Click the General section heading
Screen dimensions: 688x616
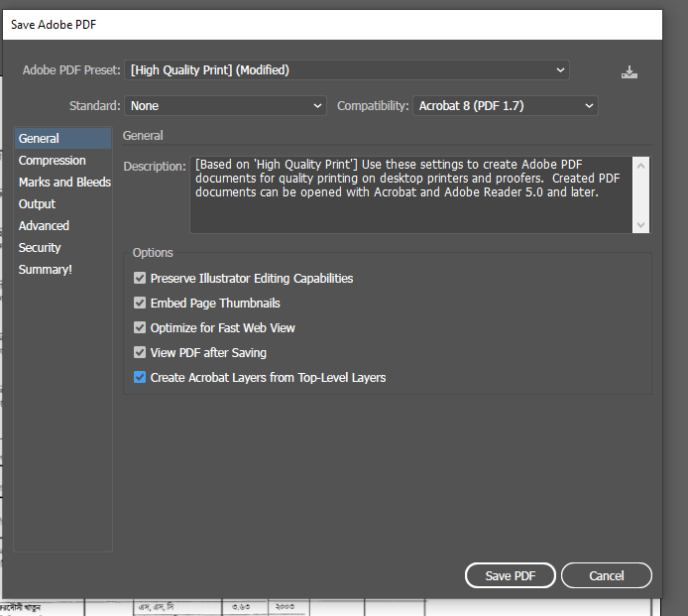143,136
